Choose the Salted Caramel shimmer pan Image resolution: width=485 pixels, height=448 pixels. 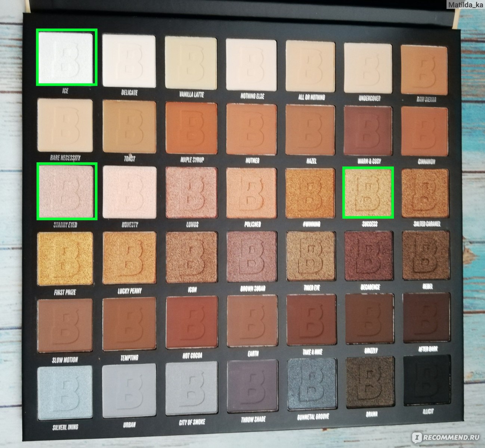[425, 193]
